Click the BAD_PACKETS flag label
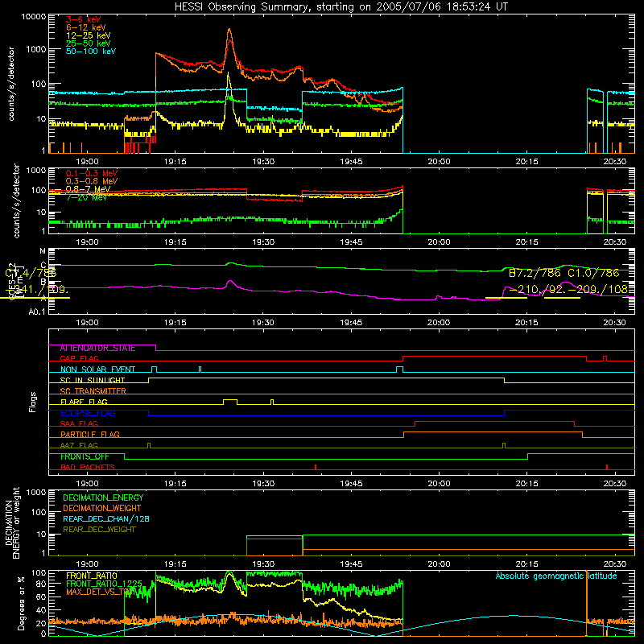Screen dimensions: 644x644 click(x=88, y=467)
